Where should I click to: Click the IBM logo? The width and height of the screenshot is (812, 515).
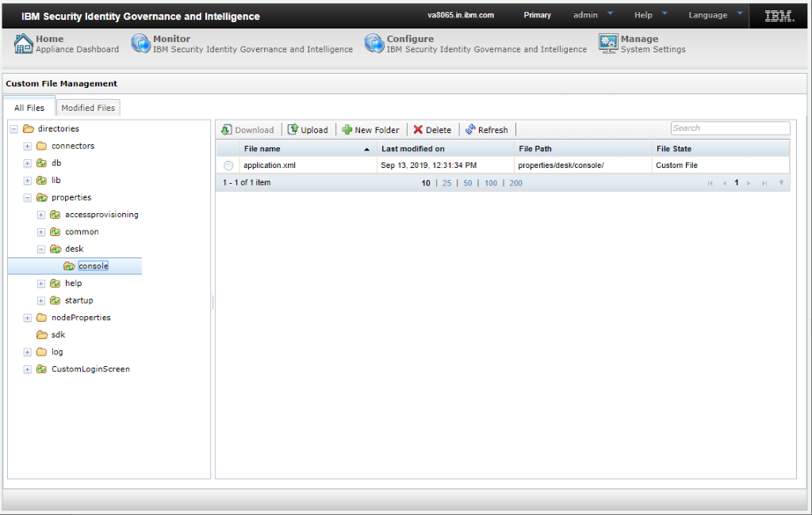click(x=779, y=16)
